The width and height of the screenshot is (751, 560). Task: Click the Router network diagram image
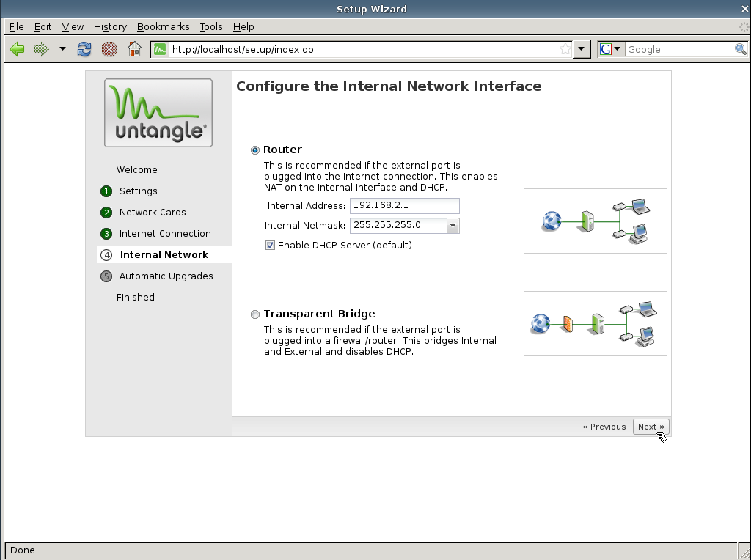pyautogui.click(x=596, y=221)
